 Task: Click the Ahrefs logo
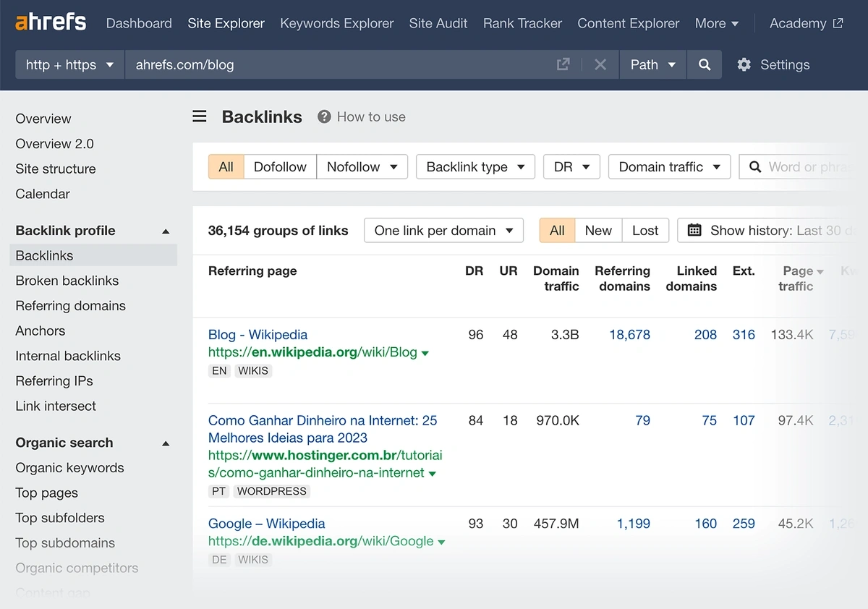(51, 22)
